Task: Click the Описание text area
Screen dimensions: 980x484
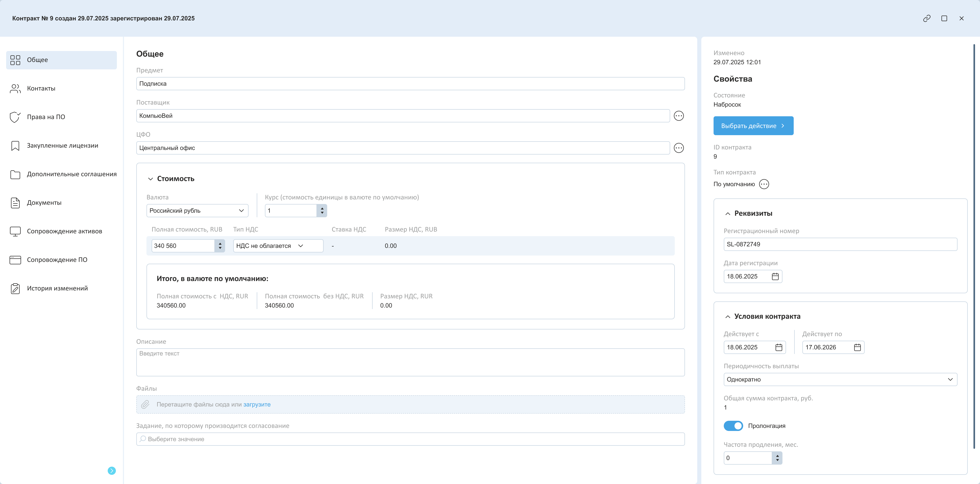Action: pos(410,362)
